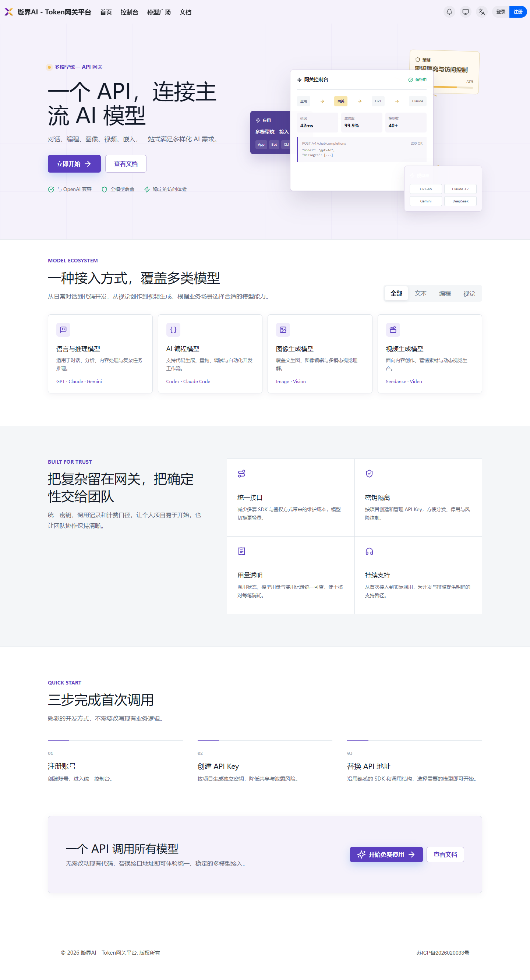Viewport: 530px width, 980px height.
Task: Click the 立即开始 button
Action: click(x=74, y=164)
